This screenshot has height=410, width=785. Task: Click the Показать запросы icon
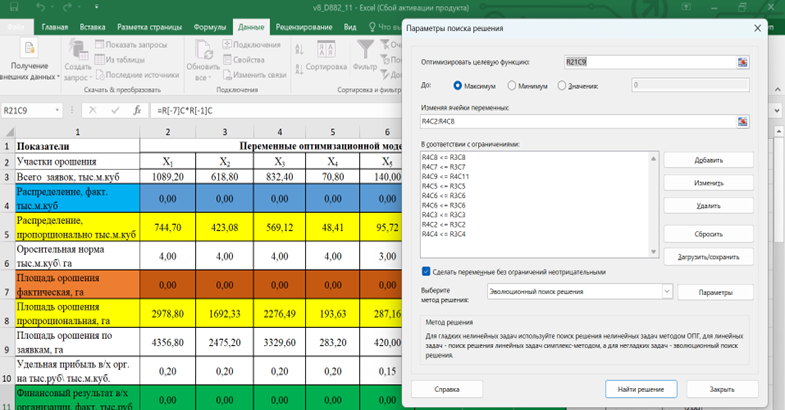point(100,46)
